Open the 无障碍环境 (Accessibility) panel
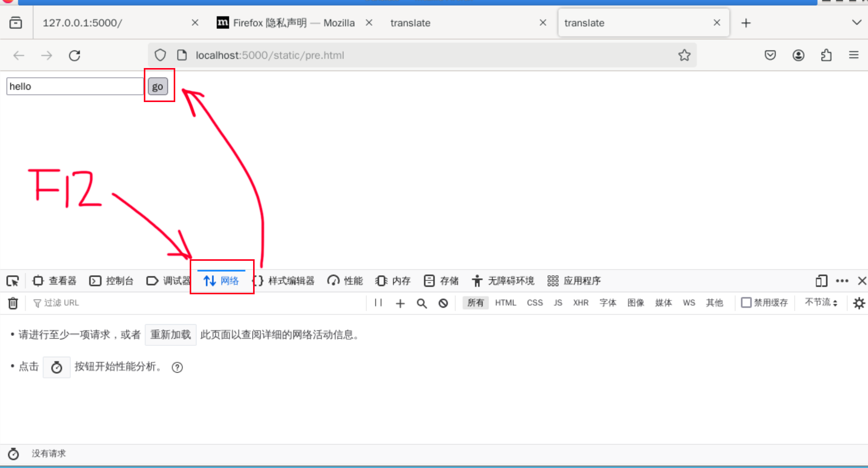Viewport: 868px width, 468px height. (x=504, y=280)
